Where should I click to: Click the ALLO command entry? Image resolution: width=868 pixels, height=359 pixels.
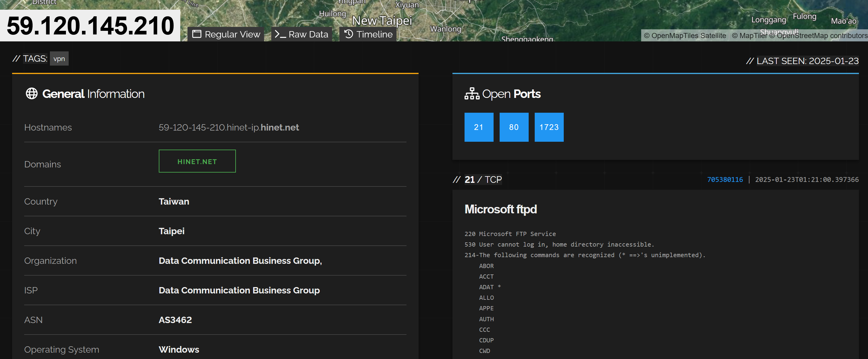[x=486, y=298]
